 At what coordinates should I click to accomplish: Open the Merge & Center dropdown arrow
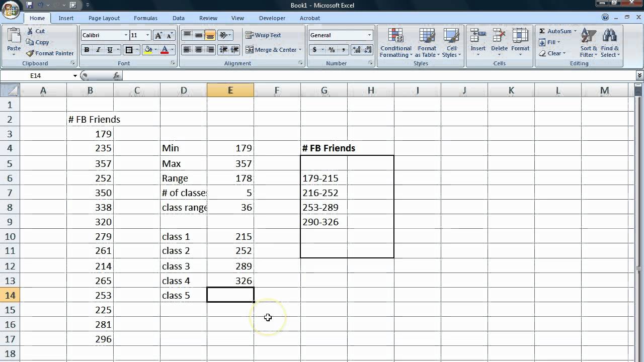coord(300,50)
